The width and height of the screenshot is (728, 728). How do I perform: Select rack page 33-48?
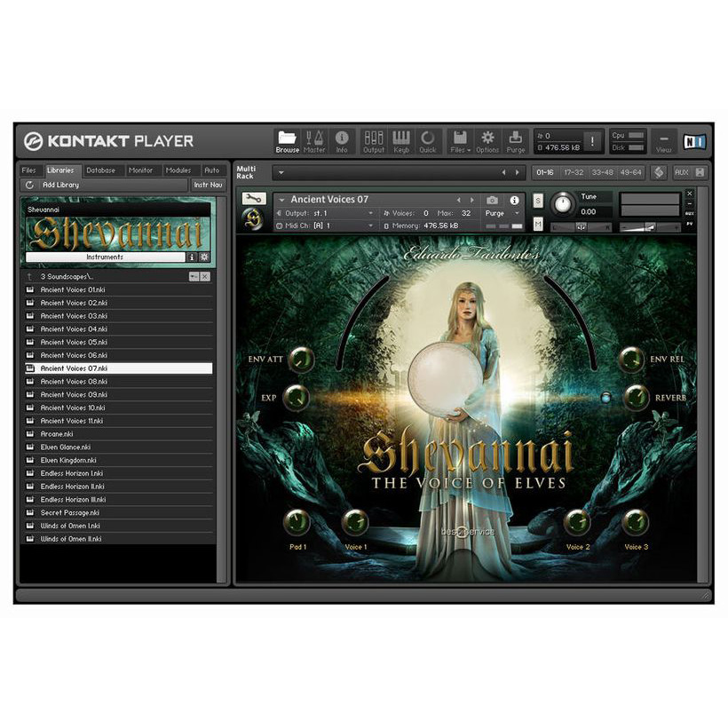602,172
